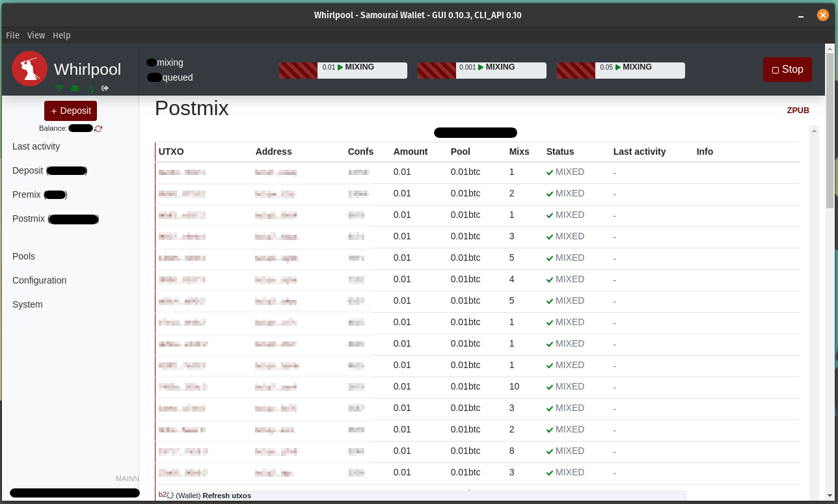The width and height of the screenshot is (838, 504).
Task: Click the play icon in the 0.001 MIXING bar
Action: point(481,67)
